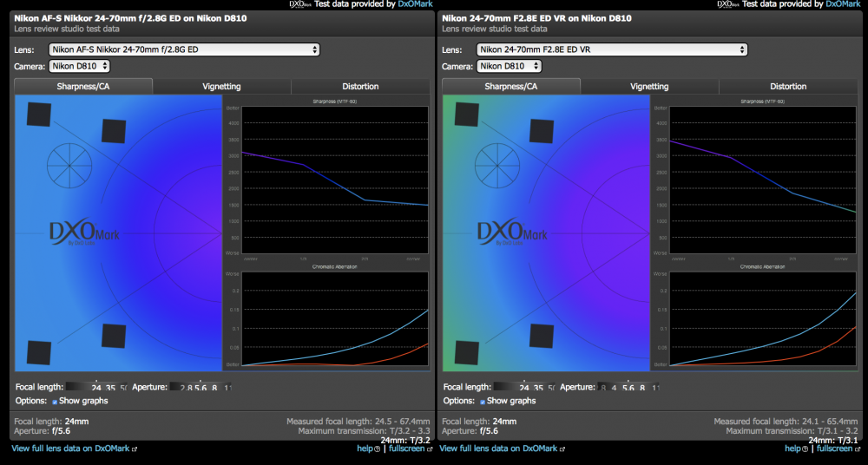The width and height of the screenshot is (868, 465).
Task: Click the 'Focal length: 24mm' status text, right panel
Action: pyautogui.click(x=479, y=422)
